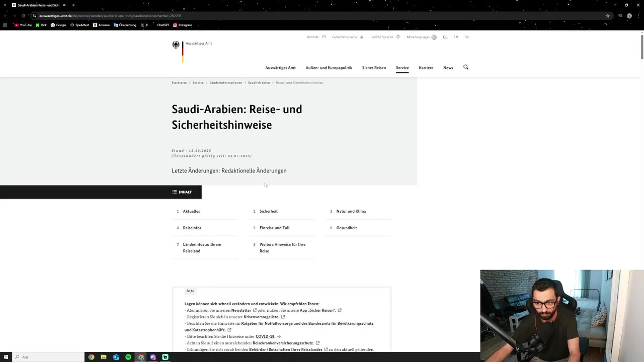Open the Amazon bookmark
This screenshot has width=644, height=362.
[101, 25]
